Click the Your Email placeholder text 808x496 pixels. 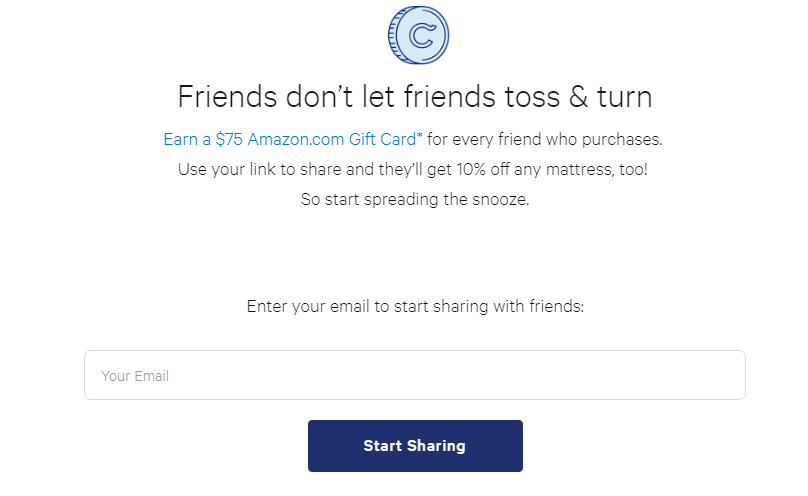pyautogui.click(x=135, y=376)
